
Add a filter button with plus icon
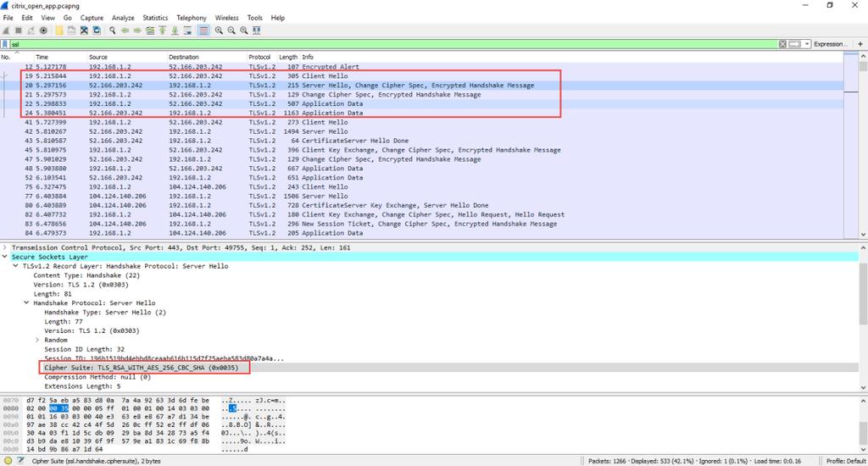[x=860, y=44]
